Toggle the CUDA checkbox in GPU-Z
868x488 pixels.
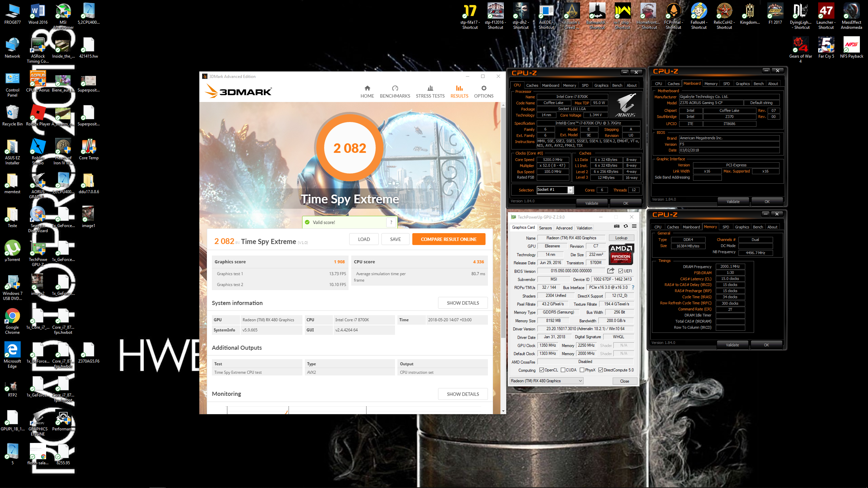pos(563,370)
